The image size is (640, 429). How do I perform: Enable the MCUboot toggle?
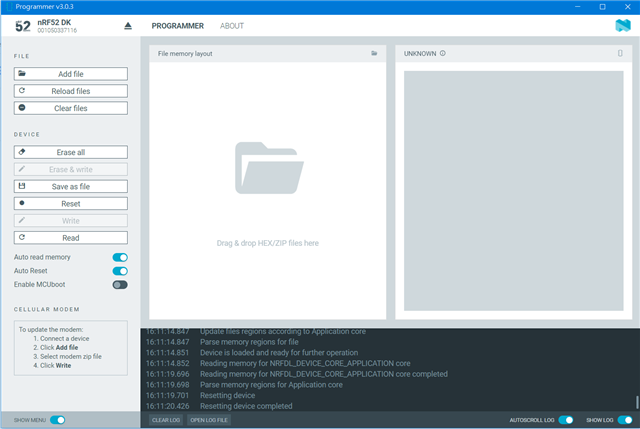point(120,285)
